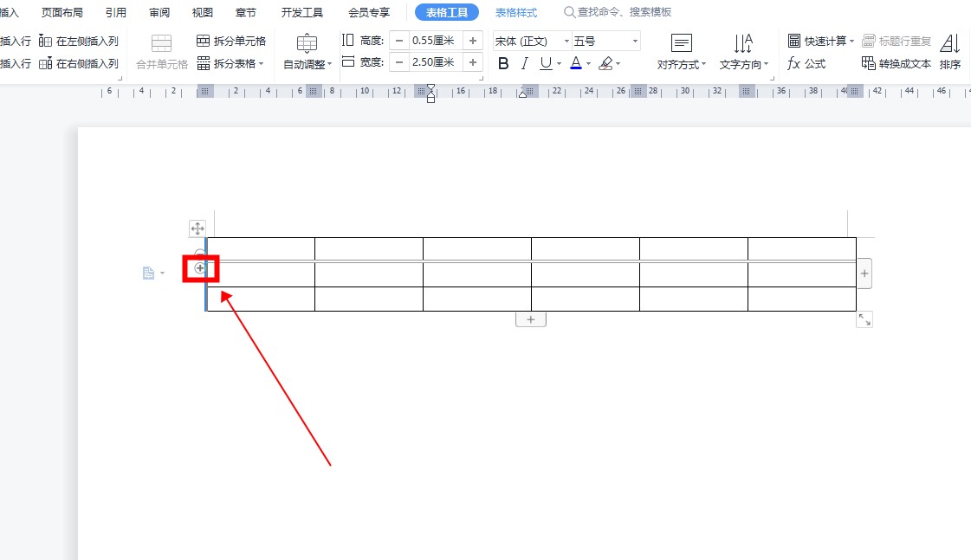The width and height of the screenshot is (971, 560).
Task: Toggle Underline formatting
Action: click(546, 63)
